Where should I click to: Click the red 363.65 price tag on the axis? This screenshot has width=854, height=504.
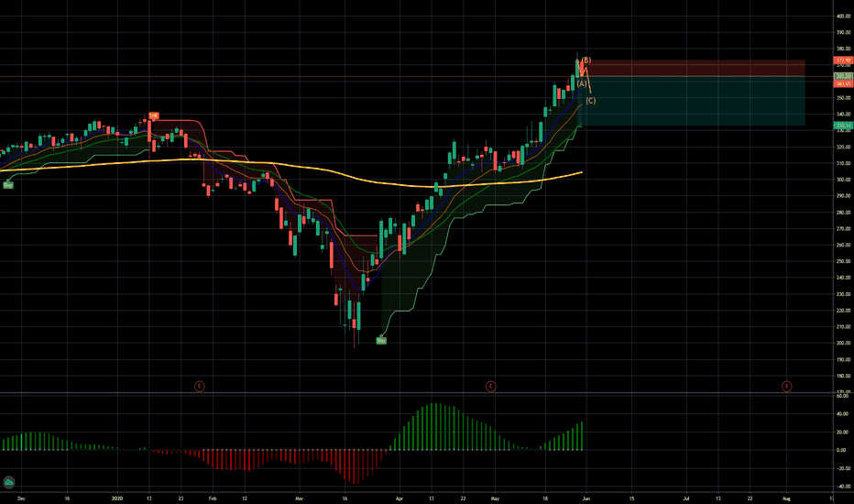[x=844, y=83]
